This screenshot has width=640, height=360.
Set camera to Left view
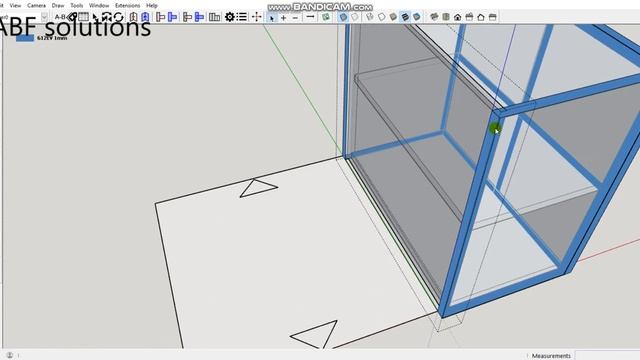(493, 17)
